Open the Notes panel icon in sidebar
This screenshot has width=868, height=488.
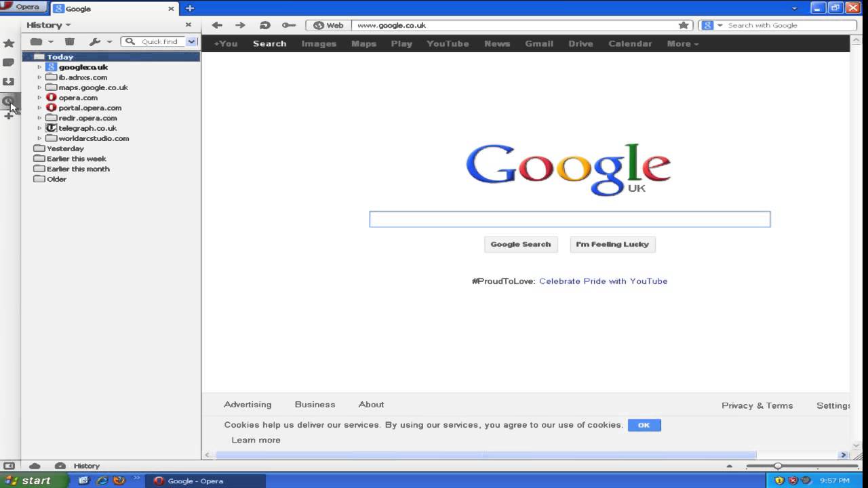click(x=9, y=62)
